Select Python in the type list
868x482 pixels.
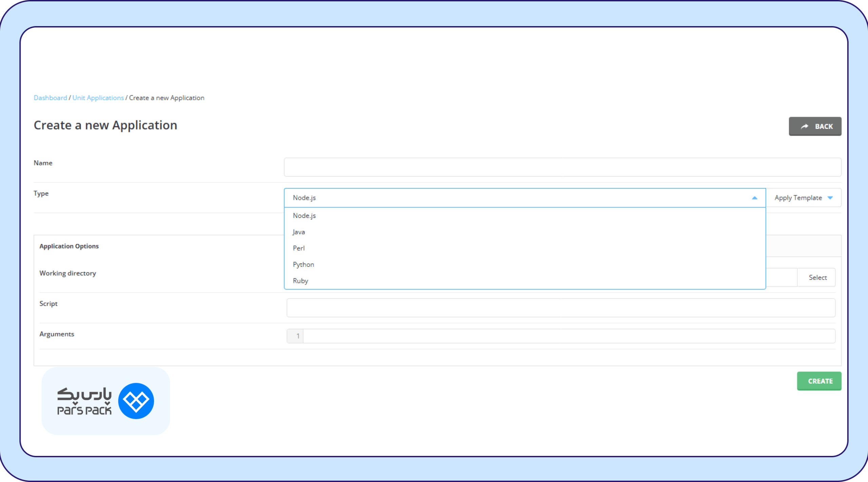coord(303,264)
